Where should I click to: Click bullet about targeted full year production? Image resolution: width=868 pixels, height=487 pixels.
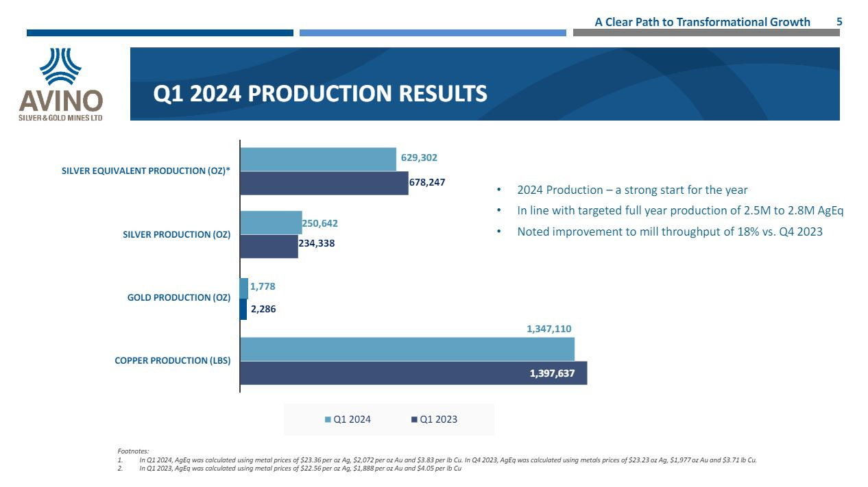[x=680, y=211]
